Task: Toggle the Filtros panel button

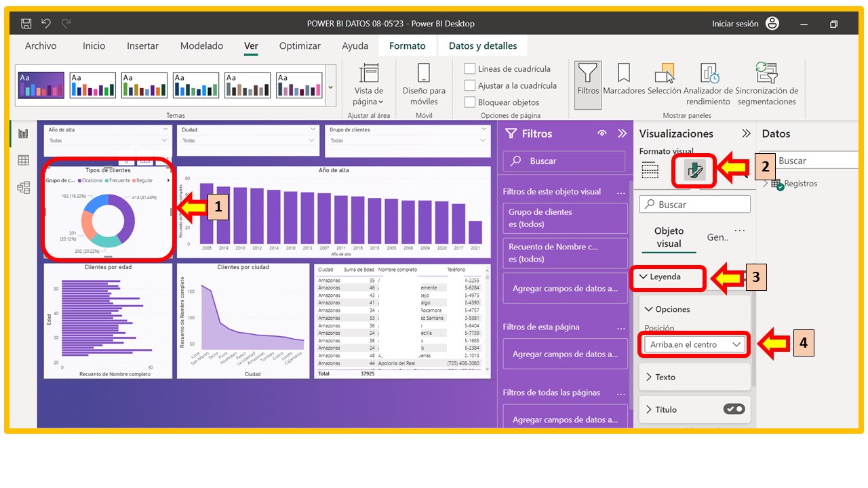Action: coord(588,85)
